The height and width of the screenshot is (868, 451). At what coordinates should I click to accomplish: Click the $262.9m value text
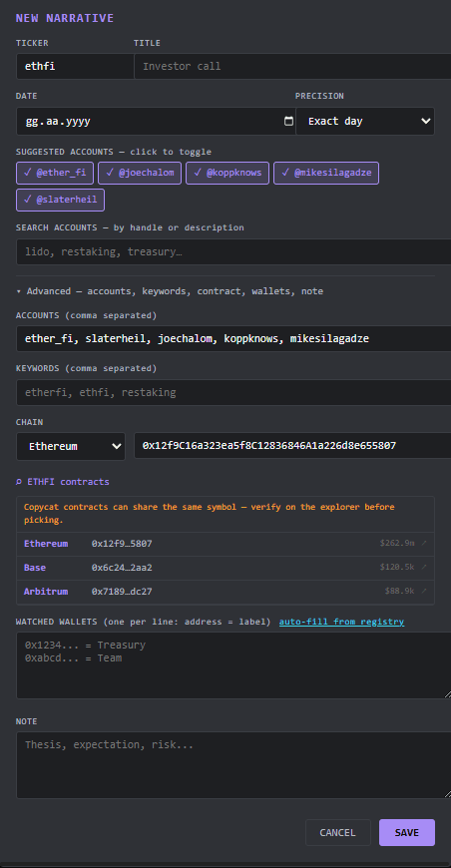pos(397,544)
